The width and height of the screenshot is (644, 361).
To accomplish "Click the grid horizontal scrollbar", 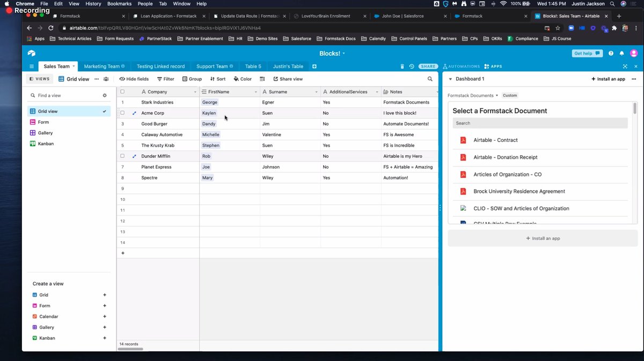I will coord(130,349).
